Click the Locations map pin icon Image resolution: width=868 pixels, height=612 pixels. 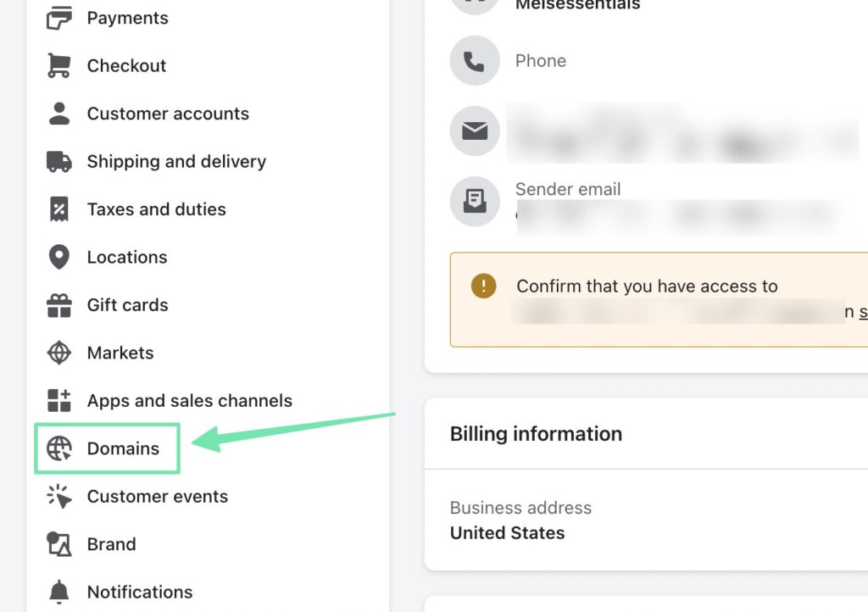coord(58,257)
